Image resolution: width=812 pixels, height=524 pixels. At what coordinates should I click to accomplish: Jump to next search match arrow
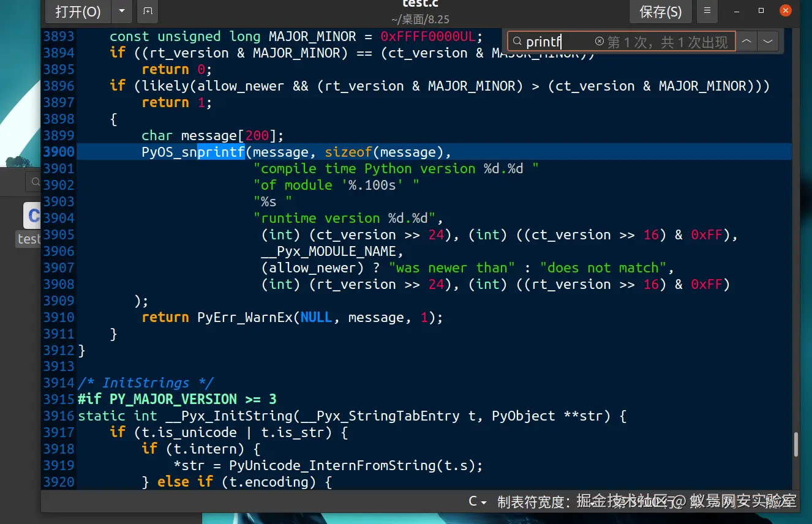(x=767, y=42)
